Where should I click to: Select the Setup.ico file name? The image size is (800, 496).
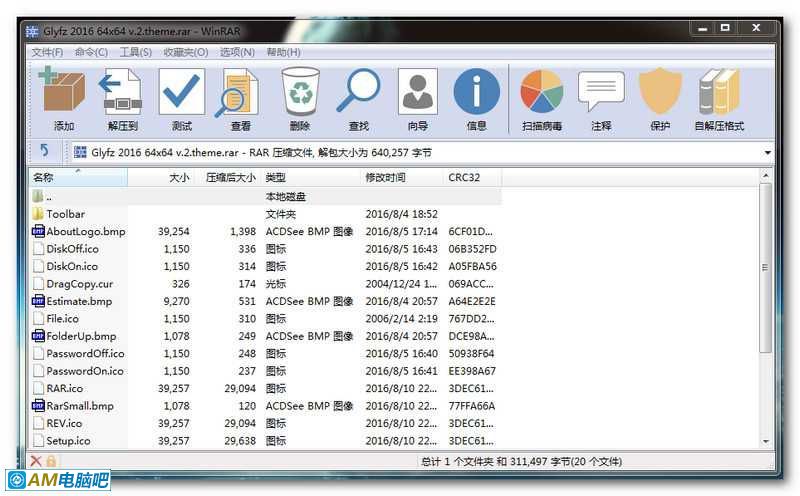pos(68,440)
